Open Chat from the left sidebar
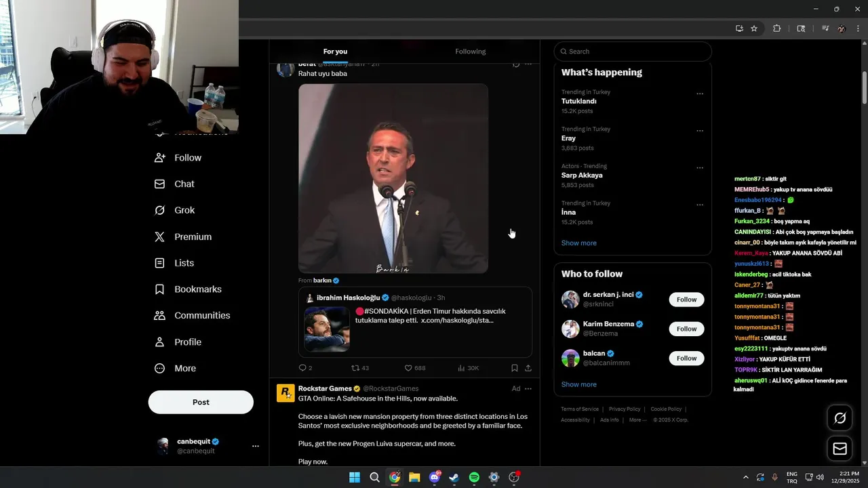 174,184
